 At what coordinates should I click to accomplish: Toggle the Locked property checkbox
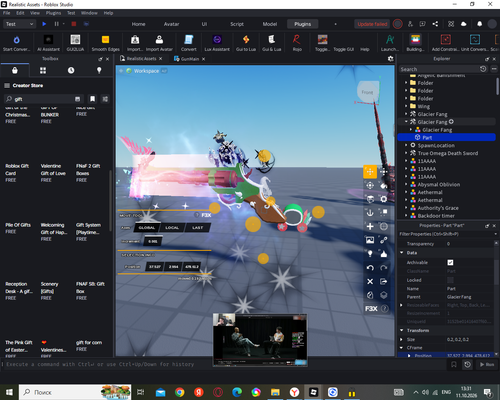click(x=450, y=280)
